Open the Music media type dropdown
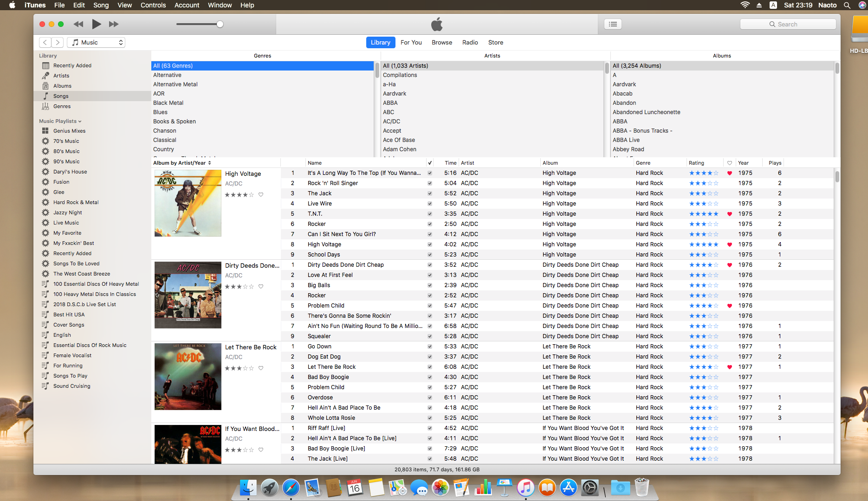Screen dimensions: 868x501 pos(97,43)
